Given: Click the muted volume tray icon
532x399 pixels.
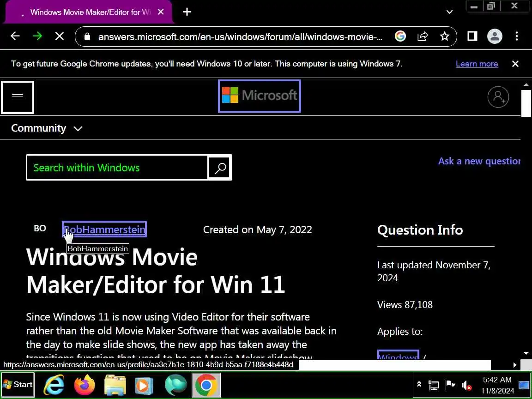Looking at the screenshot, I should [x=466, y=386].
